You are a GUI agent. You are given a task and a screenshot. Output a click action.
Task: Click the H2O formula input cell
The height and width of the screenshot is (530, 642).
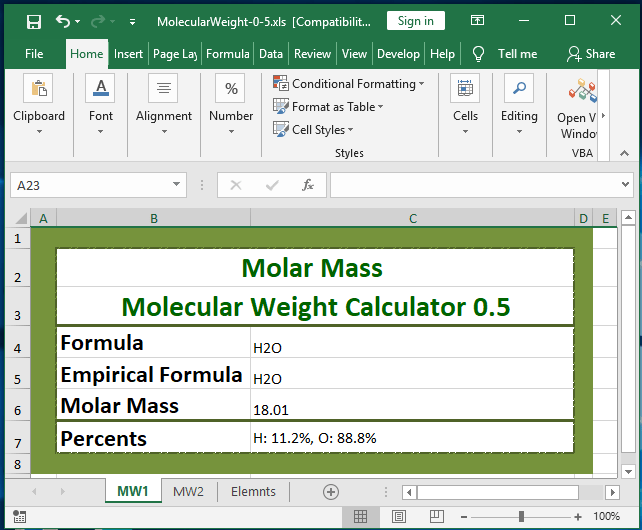click(412, 342)
